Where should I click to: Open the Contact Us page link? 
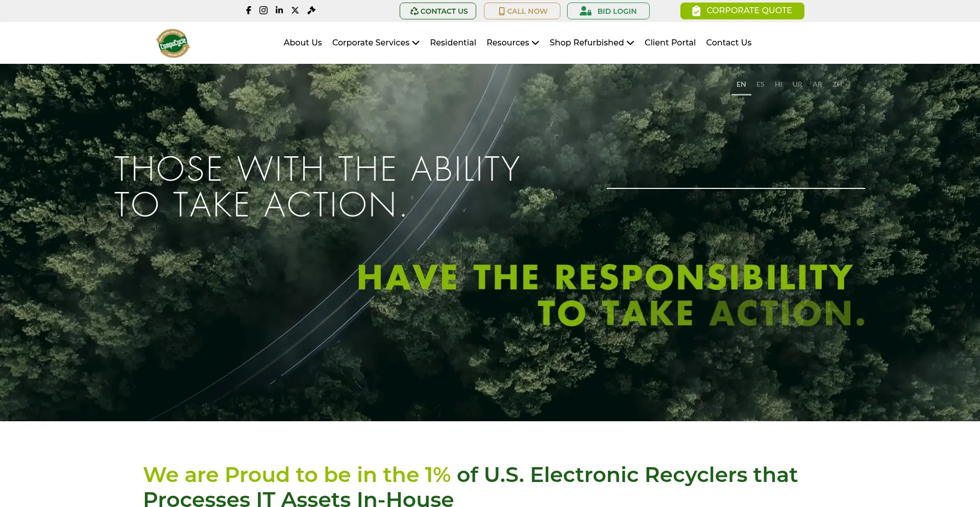pos(728,42)
